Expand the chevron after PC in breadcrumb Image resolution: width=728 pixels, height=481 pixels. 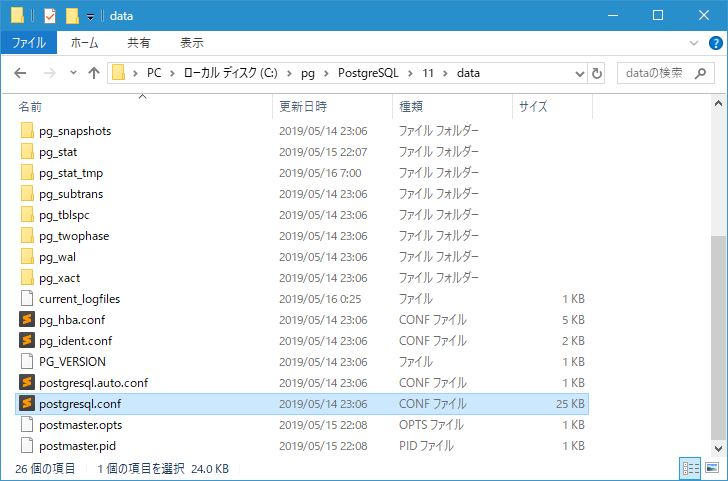(x=172, y=73)
